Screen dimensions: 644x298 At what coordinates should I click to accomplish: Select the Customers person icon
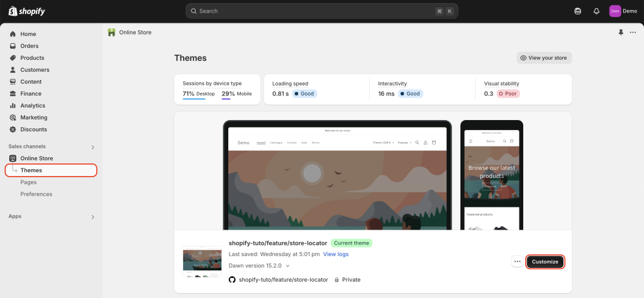[13, 70]
